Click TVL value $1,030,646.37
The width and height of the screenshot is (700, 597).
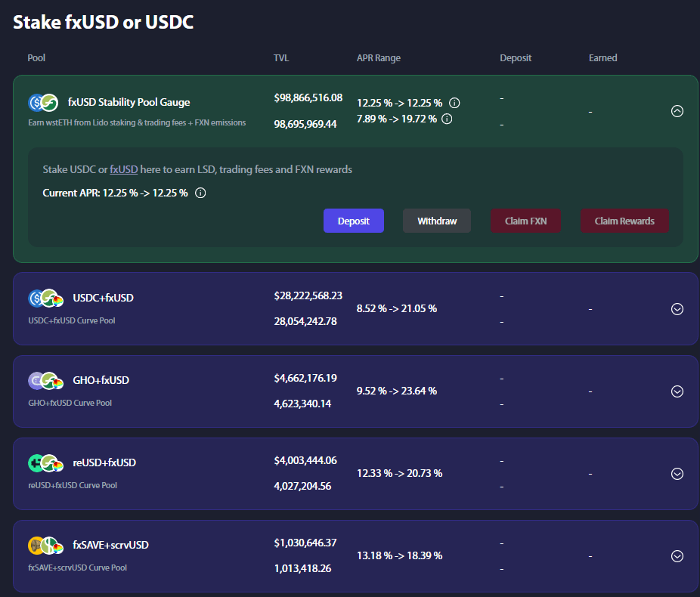point(305,543)
